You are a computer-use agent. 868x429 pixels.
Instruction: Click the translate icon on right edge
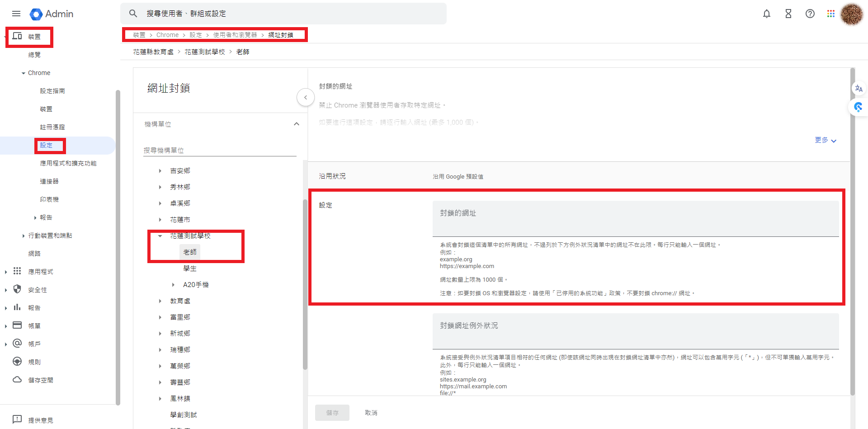pyautogui.click(x=859, y=89)
